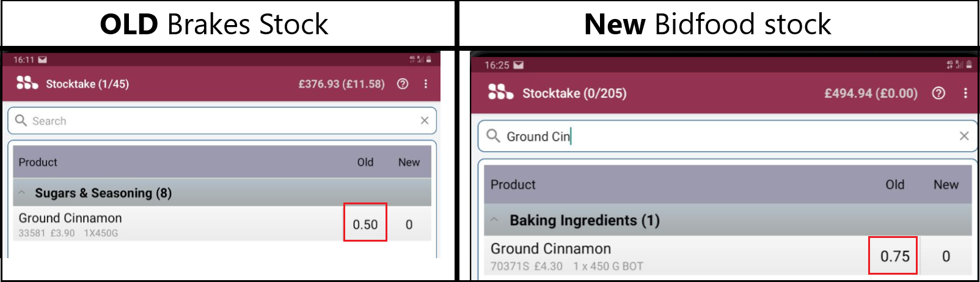Select old quantity 0.75 for Ground Cinnamon

tap(894, 256)
